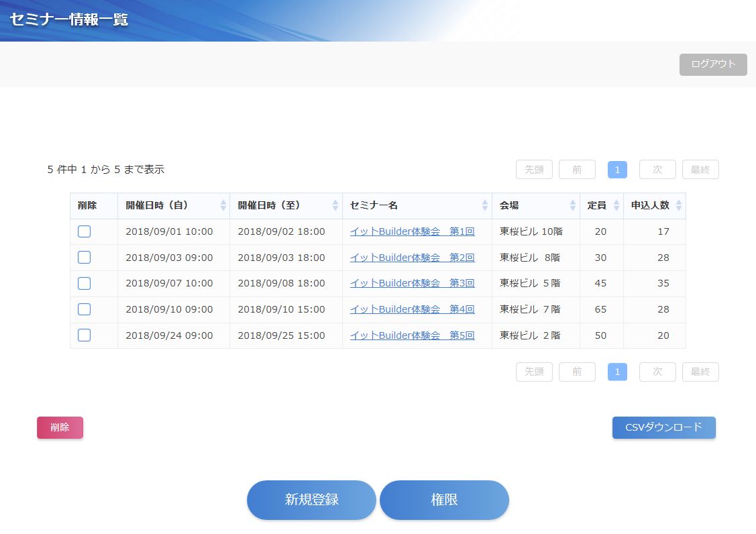Sort by 開催日時（至） column arrows

point(335,205)
